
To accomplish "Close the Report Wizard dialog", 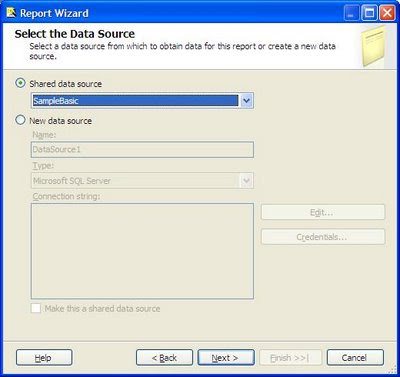I will 387,13.
